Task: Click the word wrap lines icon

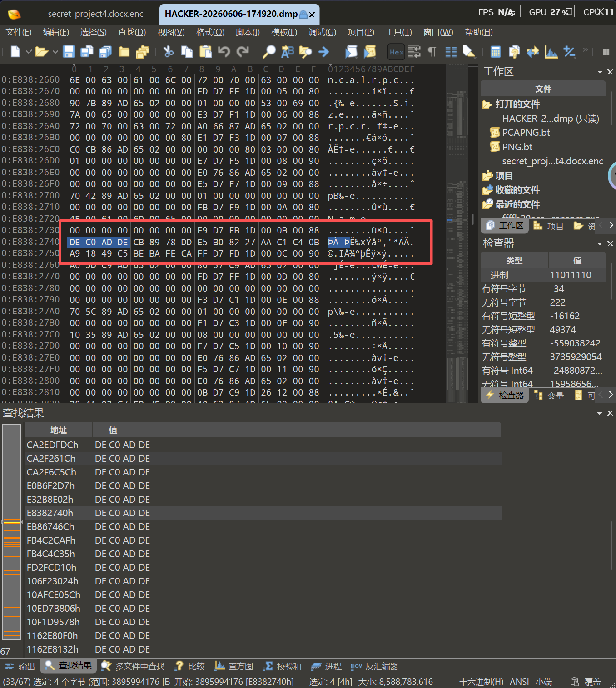Action: (414, 52)
